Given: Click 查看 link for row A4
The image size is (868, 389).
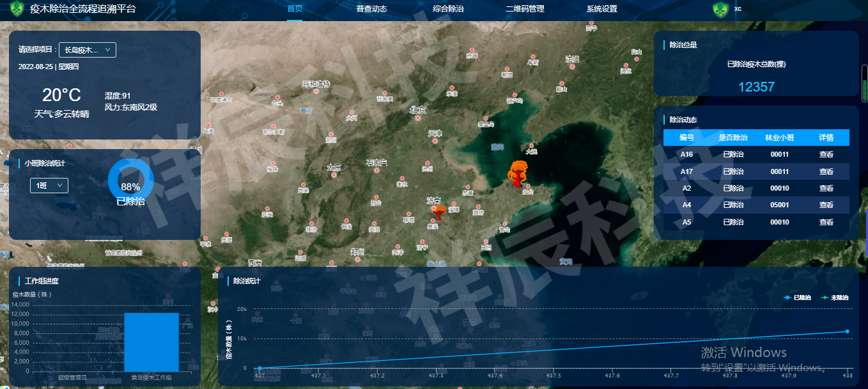Looking at the screenshot, I should (x=826, y=205).
